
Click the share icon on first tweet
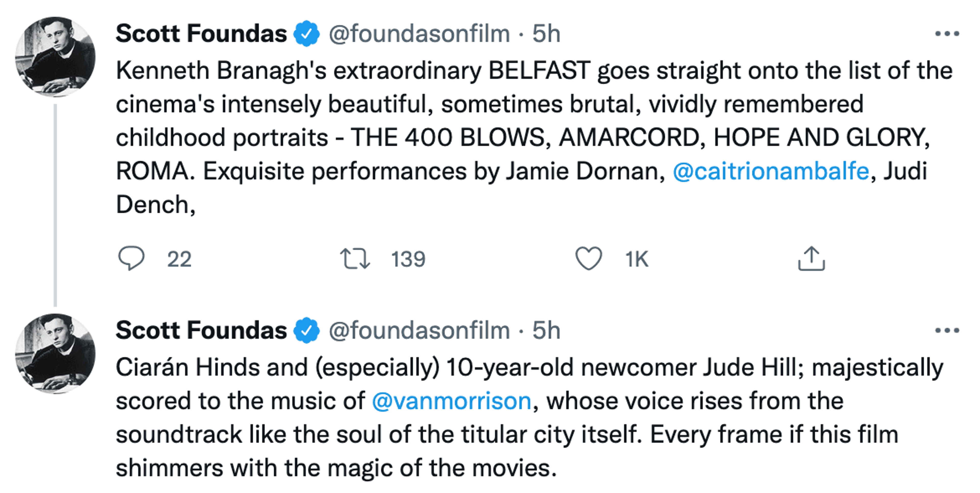pyautogui.click(x=811, y=259)
